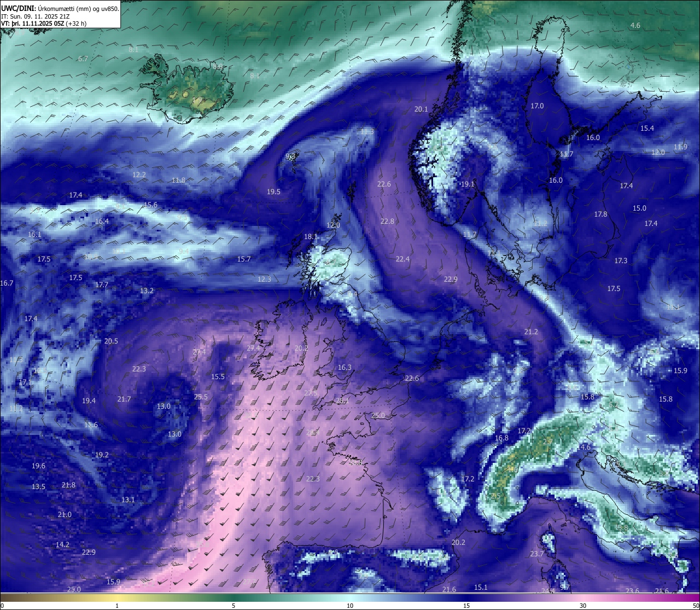The width and height of the screenshot is (700, 610).
Task: Click the 14.2 value label
Action: pos(62,544)
